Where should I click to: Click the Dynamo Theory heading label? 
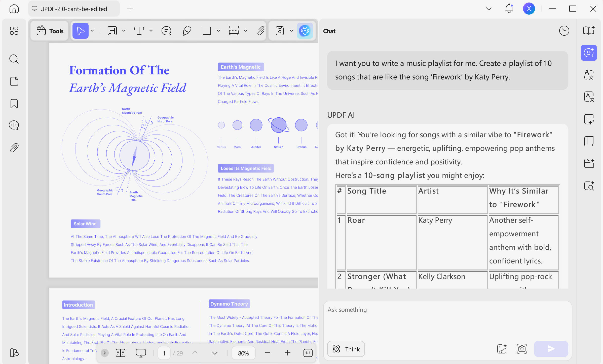(229, 304)
